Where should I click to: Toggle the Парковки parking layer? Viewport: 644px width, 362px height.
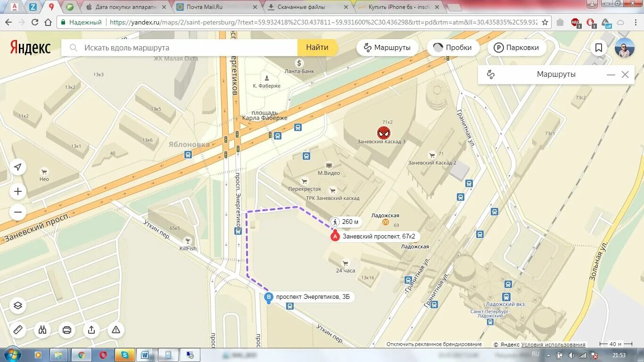tap(517, 48)
